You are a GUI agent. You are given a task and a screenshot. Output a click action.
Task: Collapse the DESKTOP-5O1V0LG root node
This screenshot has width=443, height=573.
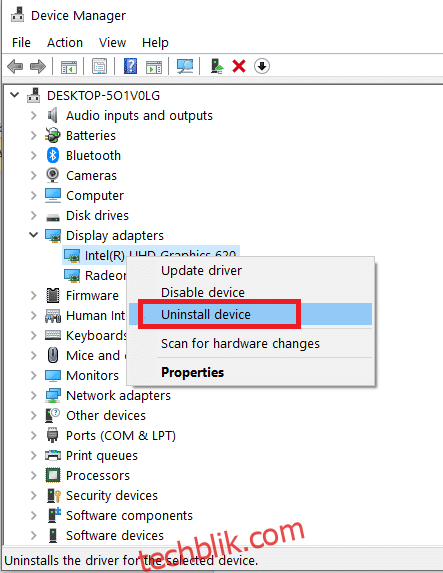(x=15, y=95)
